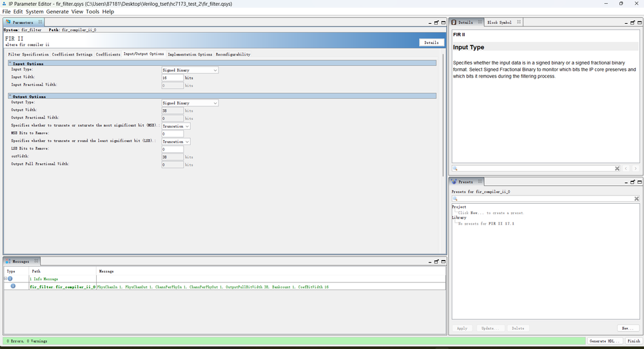Open the Help menu
This screenshot has height=349, width=644.
click(108, 12)
